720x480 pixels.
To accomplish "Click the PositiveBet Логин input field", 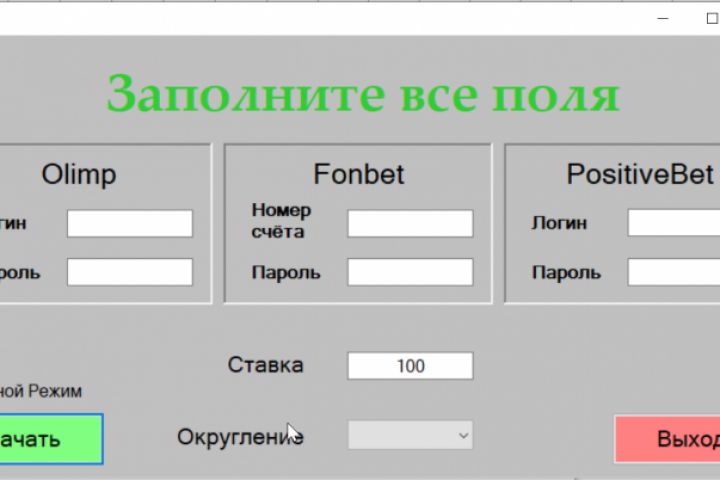I will [x=674, y=223].
